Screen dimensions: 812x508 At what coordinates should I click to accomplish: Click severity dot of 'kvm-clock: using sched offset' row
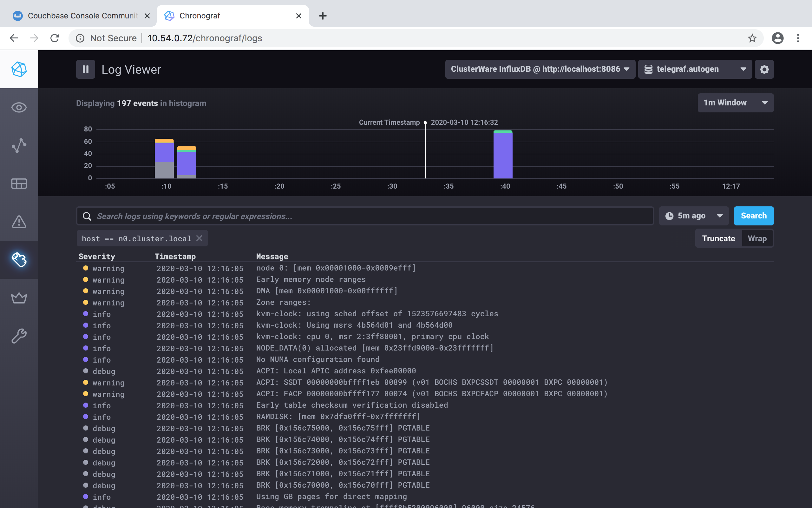coord(86,314)
